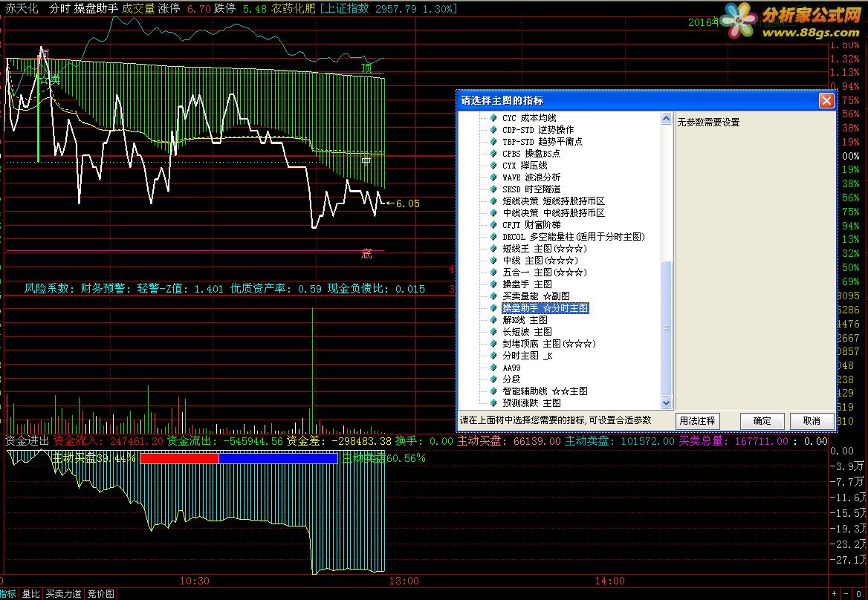The height and width of the screenshot is (600, 868).
Task: Click the 农药化肥 sector label
Action: point(294,9)
